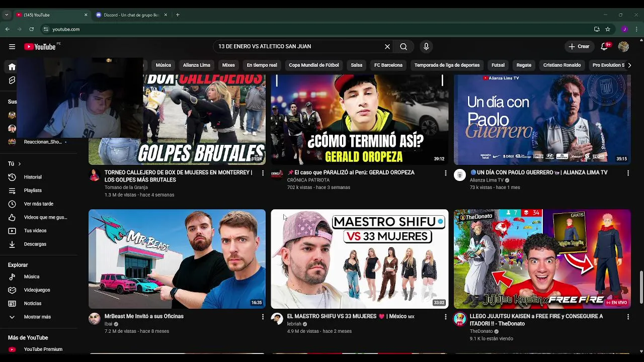Select the Futsal chip
This screenshot has height=362, width=644.
(498, 65)
